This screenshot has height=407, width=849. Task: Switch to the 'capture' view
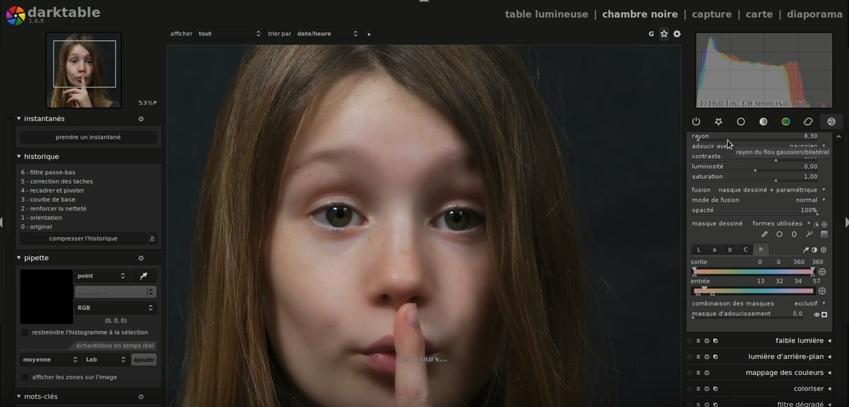pyautogui.click(x=711, y=14)
